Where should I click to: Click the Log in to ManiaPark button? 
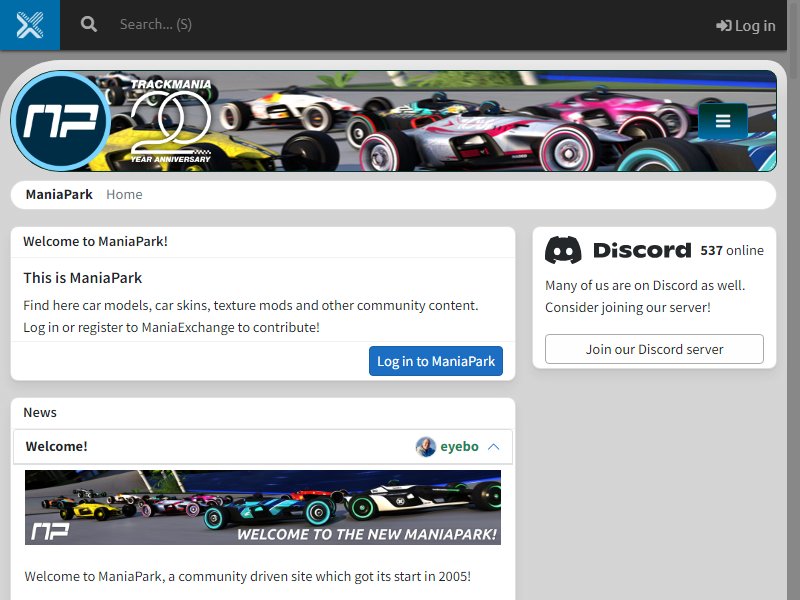436,361
